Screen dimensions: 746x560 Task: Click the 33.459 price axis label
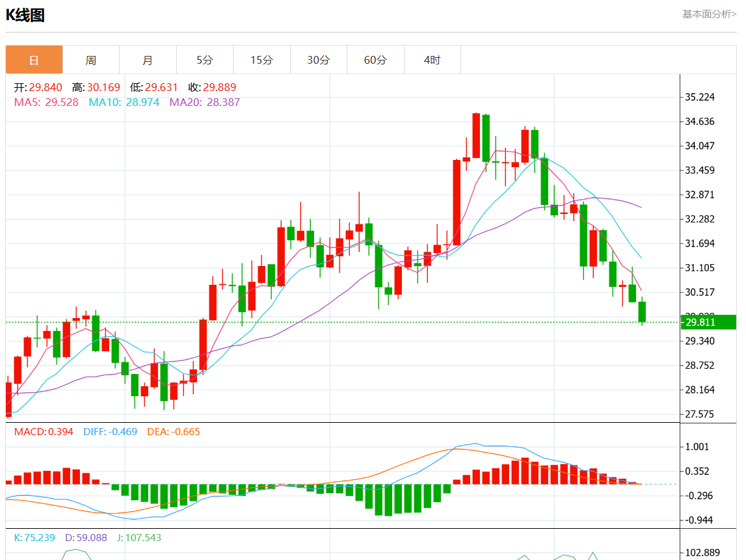699,170
